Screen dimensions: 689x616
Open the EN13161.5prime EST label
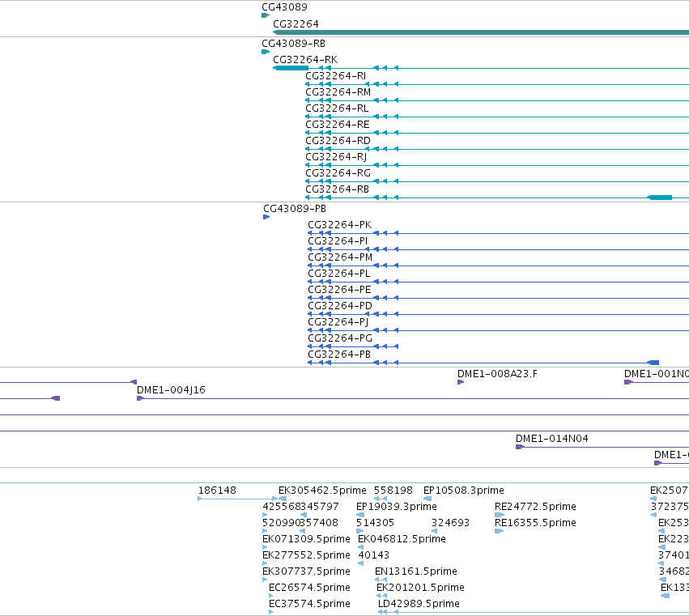coord(415,571)
